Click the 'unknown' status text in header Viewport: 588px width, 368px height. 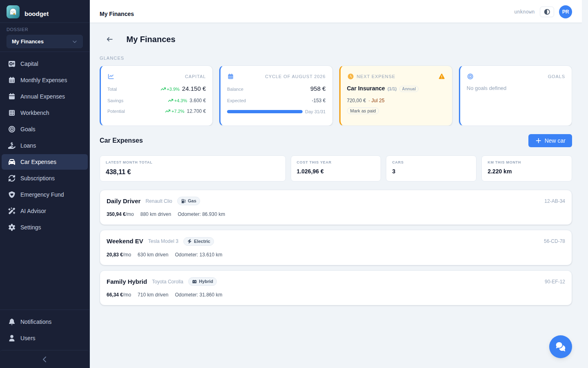(x=524, y=12)
